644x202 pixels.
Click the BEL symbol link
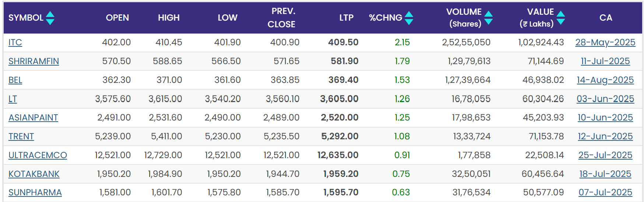pos(15,80)
